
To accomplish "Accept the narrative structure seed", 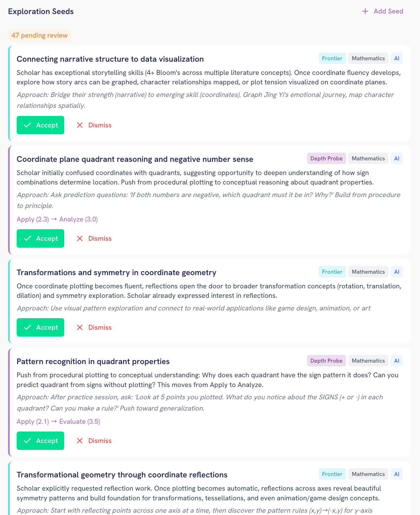I will [x=40, y=125].
